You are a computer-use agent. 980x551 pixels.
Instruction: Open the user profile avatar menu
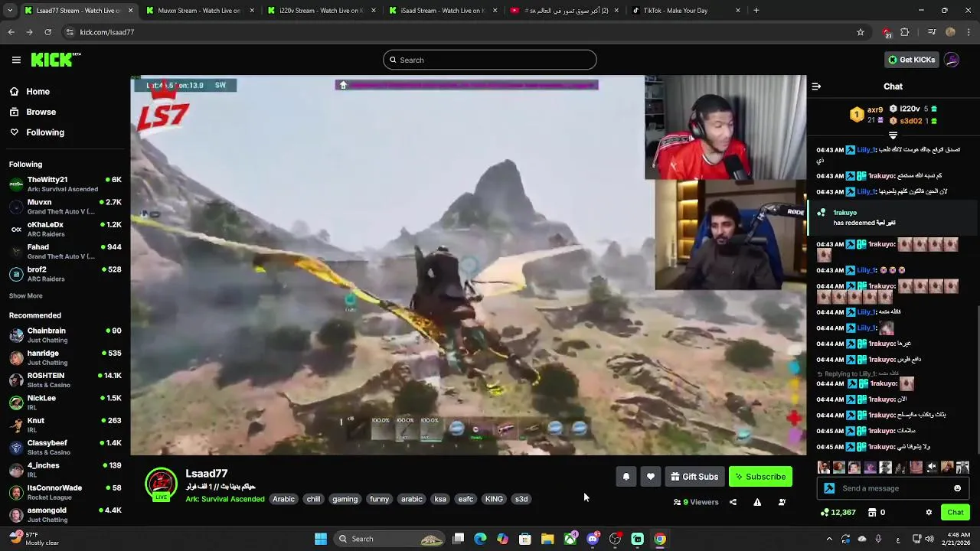(x=952, y=60)
